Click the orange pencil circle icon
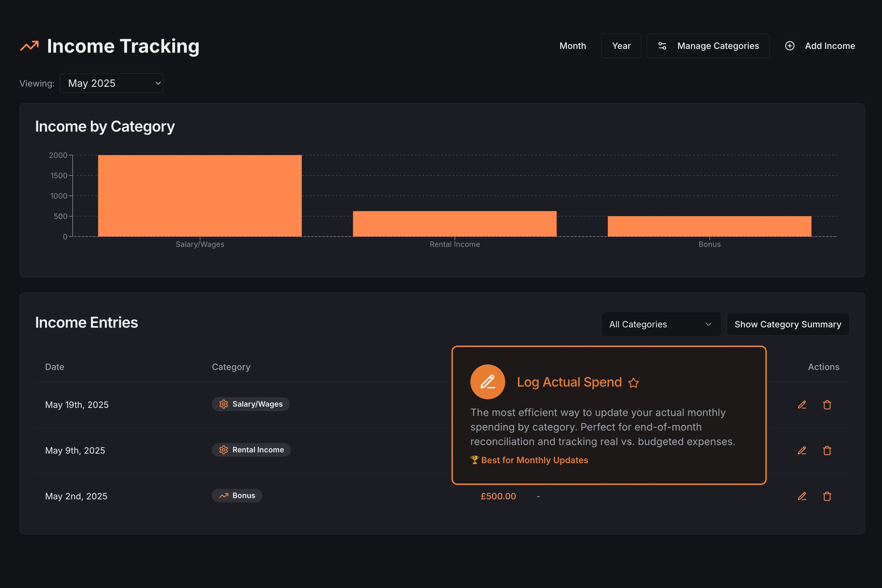882x588 pixels. 488,382
